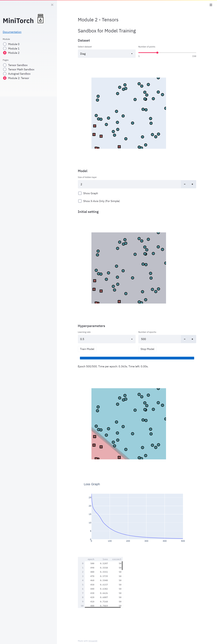Collapse the sidebar with the X icon
217x644 pixels.
[x=52, y=5]
